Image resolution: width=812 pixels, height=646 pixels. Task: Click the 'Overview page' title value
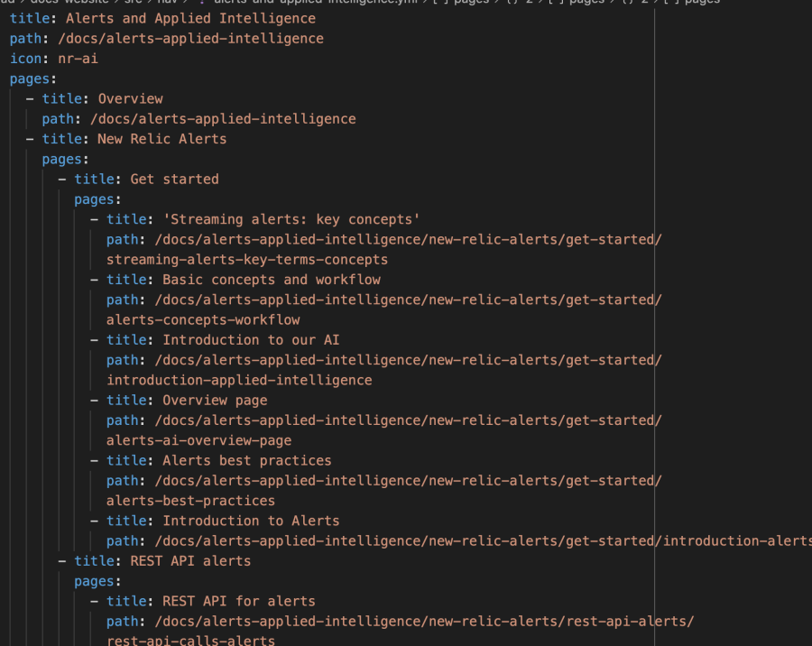(x=215, y=400)
